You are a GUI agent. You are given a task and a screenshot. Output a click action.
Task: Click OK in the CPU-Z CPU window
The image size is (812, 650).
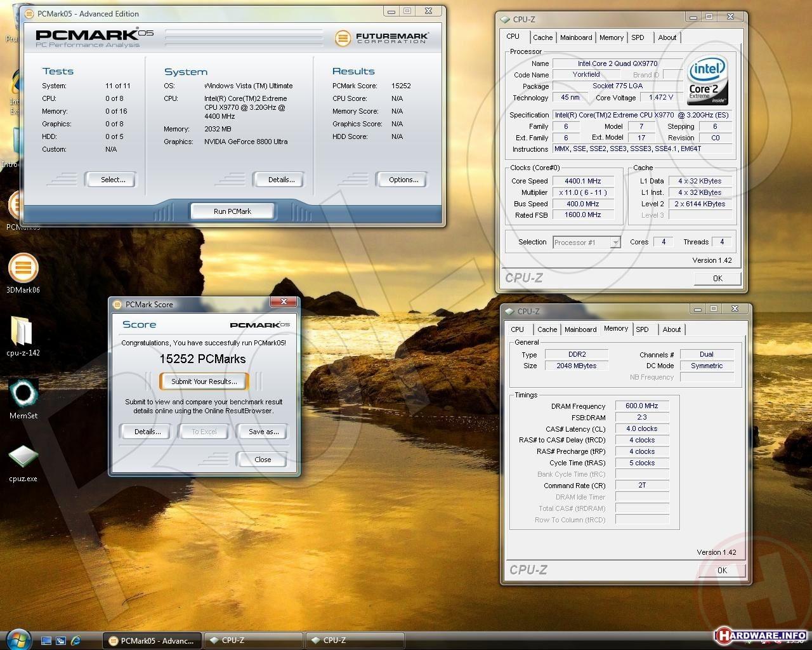[717, 278]
